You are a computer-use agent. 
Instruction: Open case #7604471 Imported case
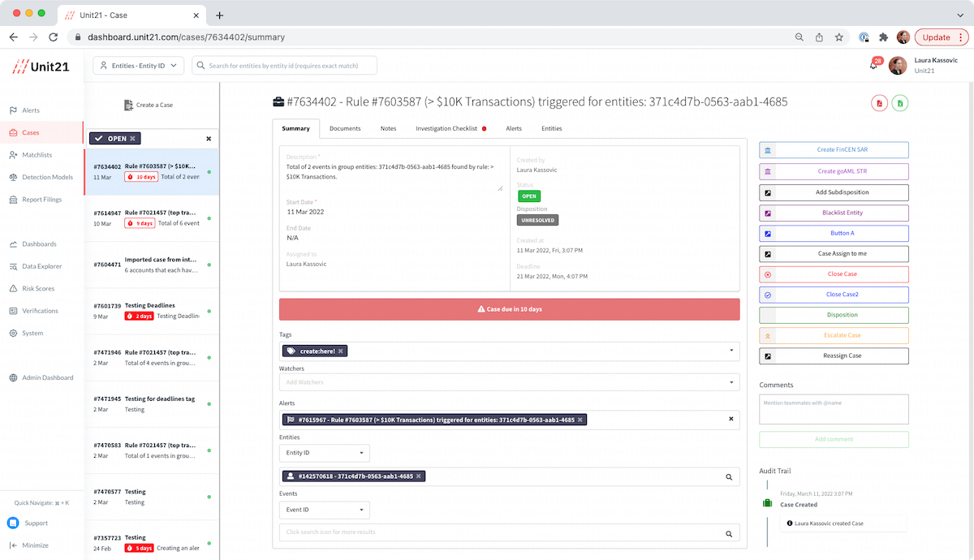tap(151, 265)
